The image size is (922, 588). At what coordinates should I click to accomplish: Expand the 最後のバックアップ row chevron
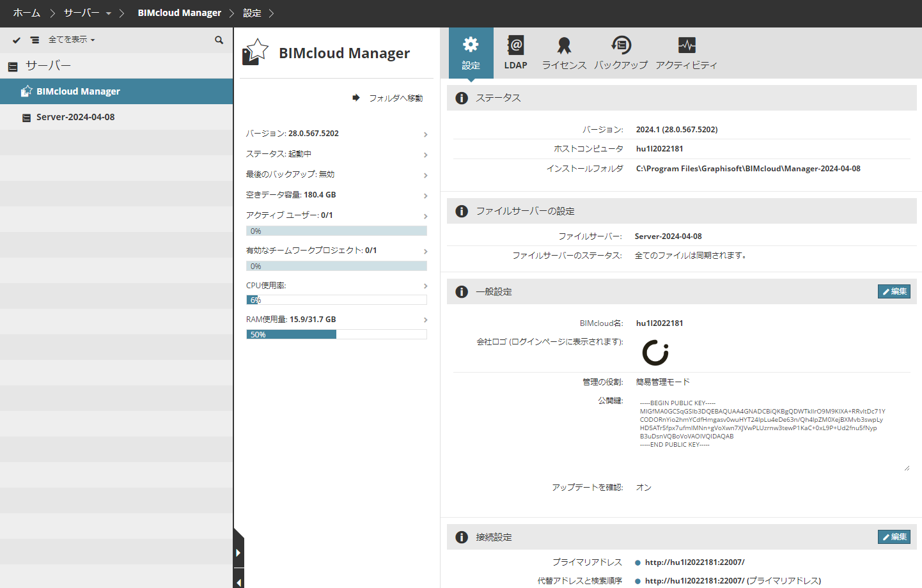425,175
